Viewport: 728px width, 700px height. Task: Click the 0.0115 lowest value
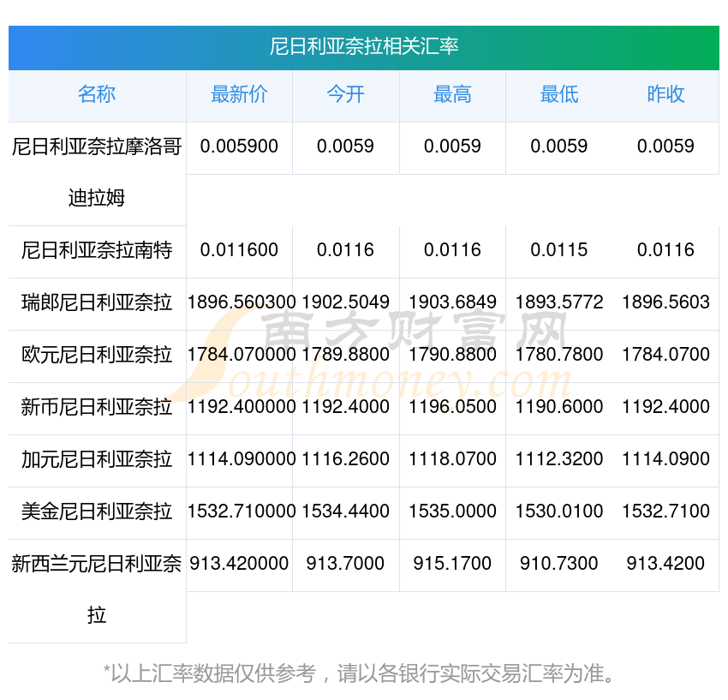tap(559, 250)
